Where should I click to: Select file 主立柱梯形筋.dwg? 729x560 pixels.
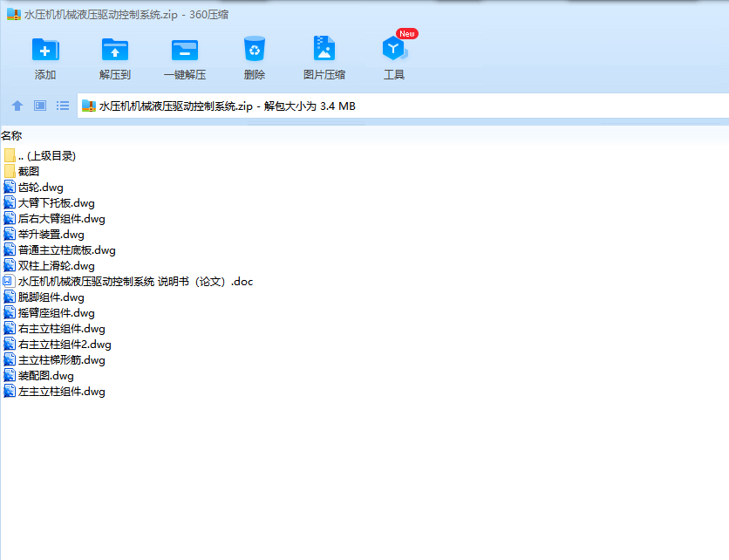tap(54, 360)
